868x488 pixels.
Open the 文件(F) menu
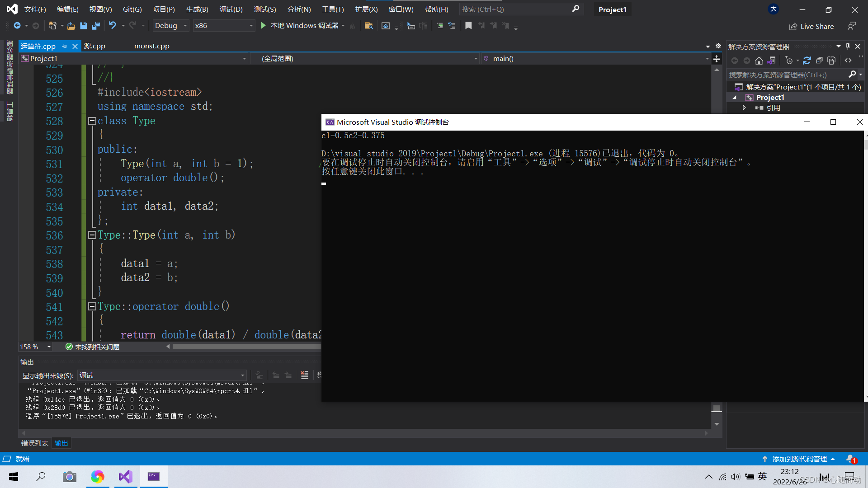click(x=35, y=9)
